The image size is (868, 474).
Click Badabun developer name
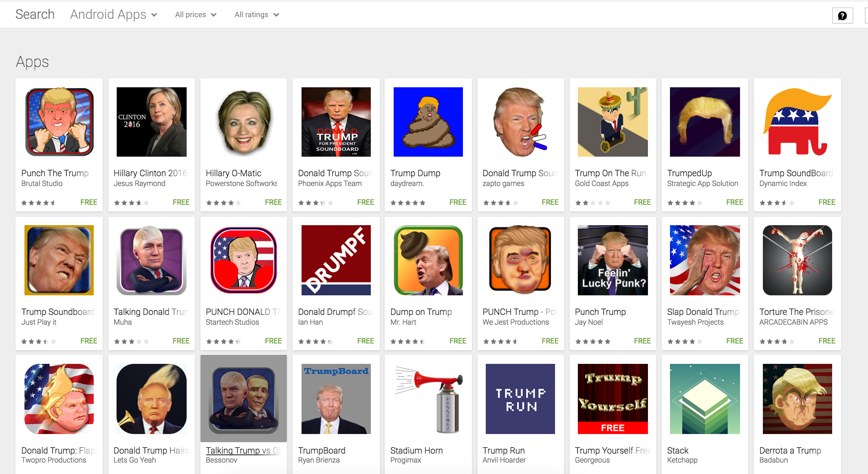pos(773,460)
